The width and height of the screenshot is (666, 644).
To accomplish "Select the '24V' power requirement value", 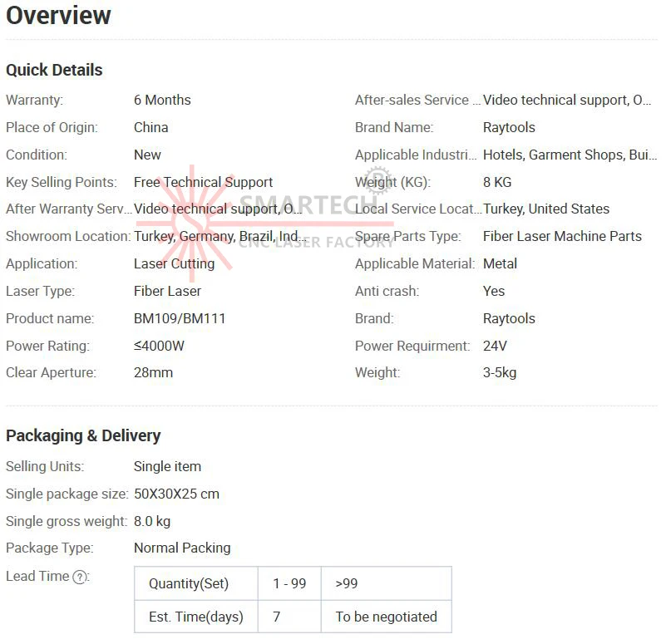I will coord(495,346).
